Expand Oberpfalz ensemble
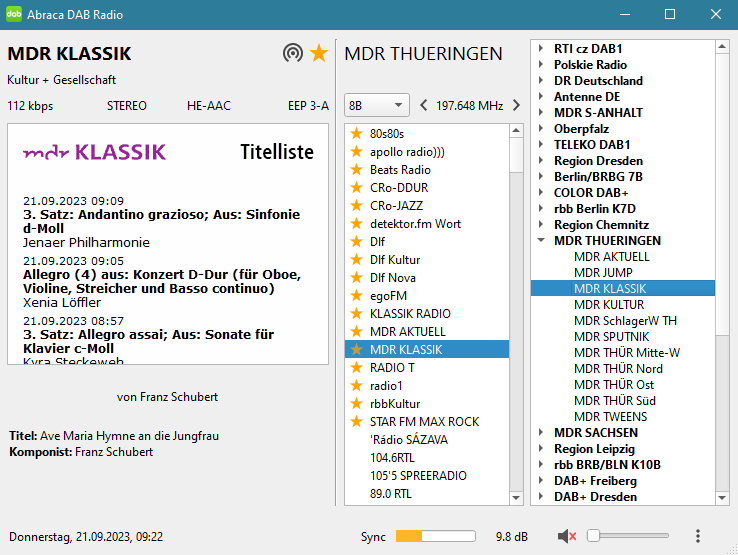 click(541, 129)
